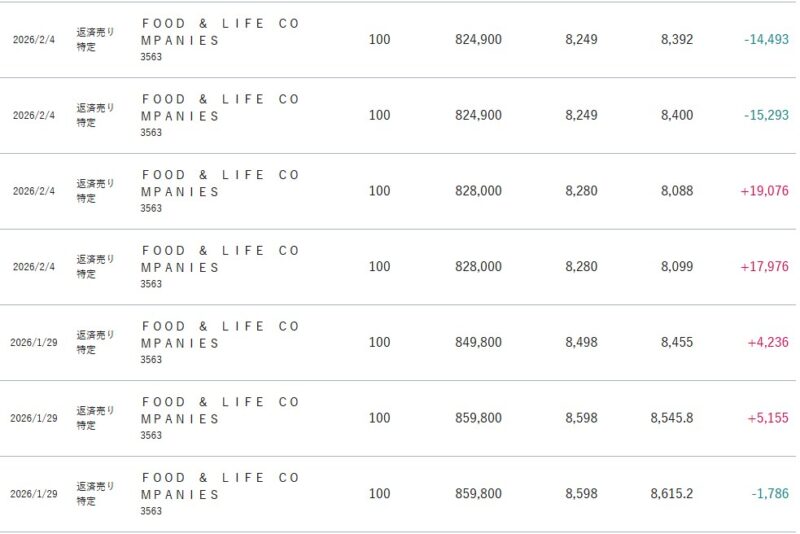
Task: Click the 2026/2/4 date in the +19,076 row
Action: (34, 191)
